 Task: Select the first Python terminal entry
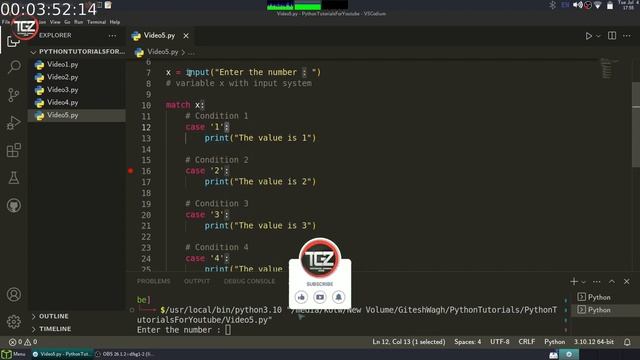click(606, 297)
